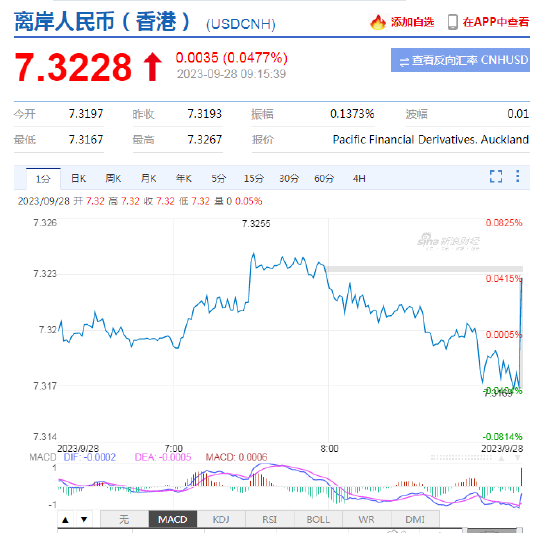Click chart peak label 7.3255
The image size is (550, 533).
pos(256,224)
